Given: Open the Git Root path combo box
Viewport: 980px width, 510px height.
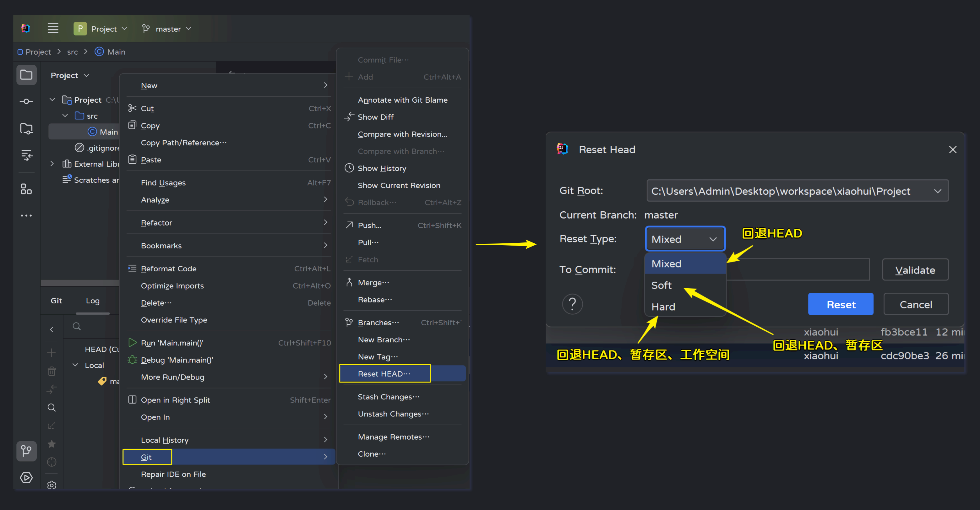Looking at the screenshot, I should click(x=797, y=191).
